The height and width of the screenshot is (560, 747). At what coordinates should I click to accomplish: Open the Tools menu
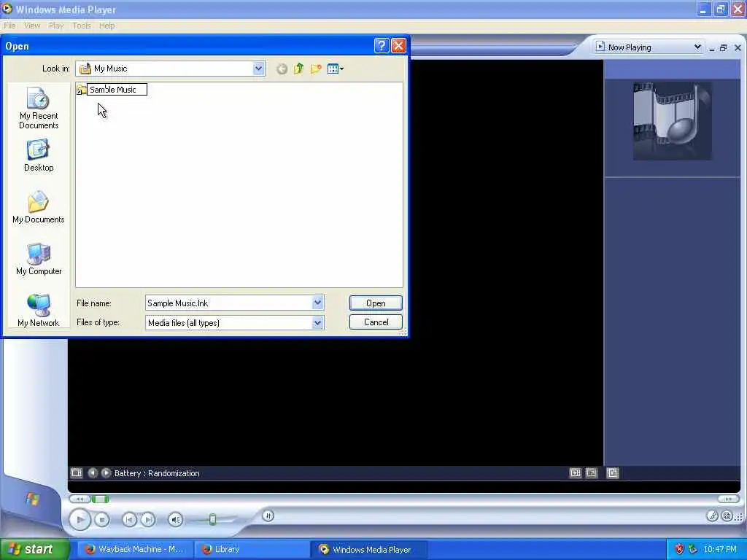click(82, 26)
